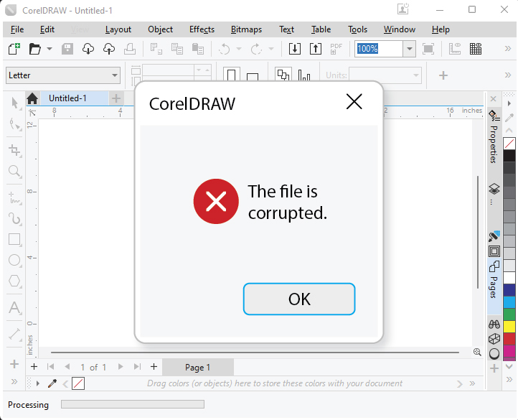This screenshot has height=420, width=518.
Task: Click the Open folder icon
Action: [35, 49]
